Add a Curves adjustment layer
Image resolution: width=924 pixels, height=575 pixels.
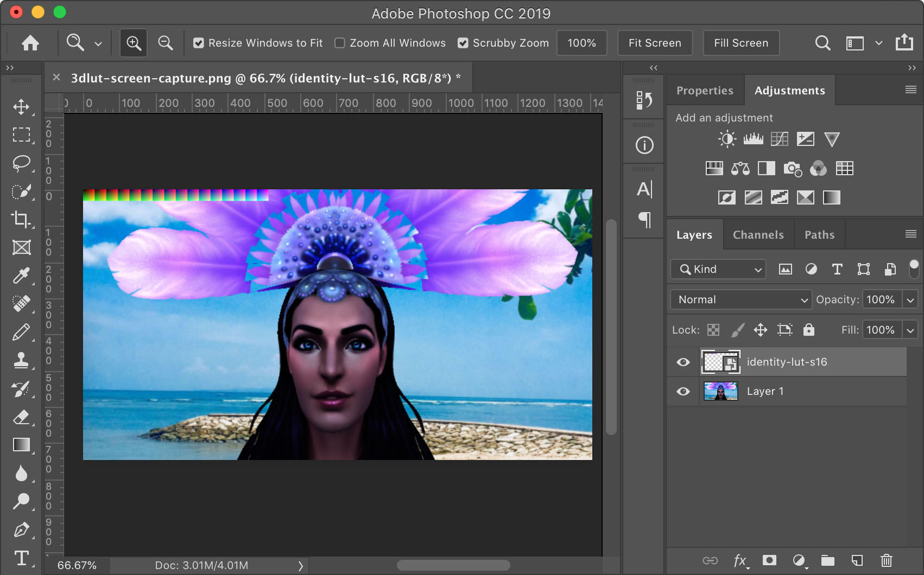tap(780, 138)
